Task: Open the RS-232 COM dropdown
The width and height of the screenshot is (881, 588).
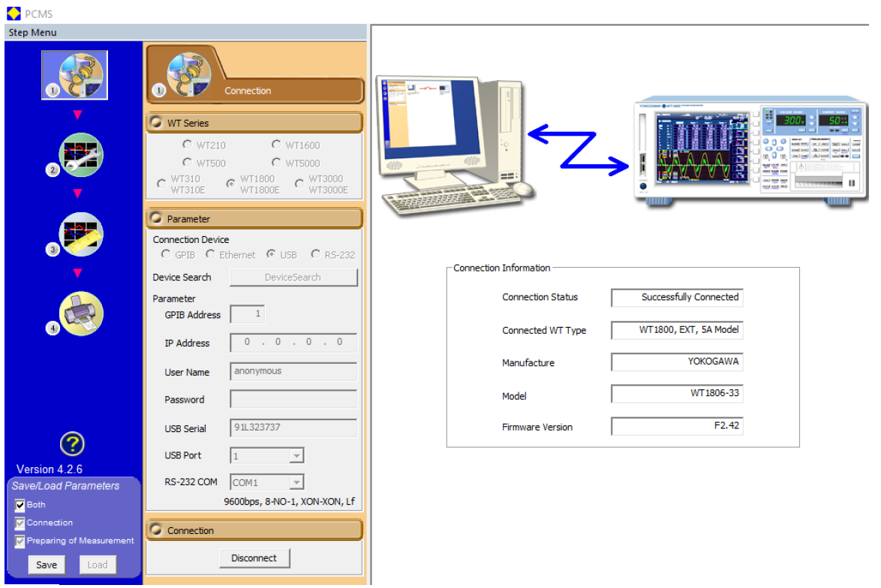Action: 296,483
